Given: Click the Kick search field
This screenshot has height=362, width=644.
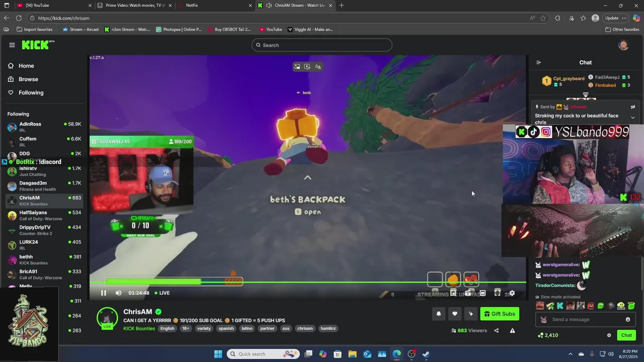Looking at the screenshot, I should [322, 45].
